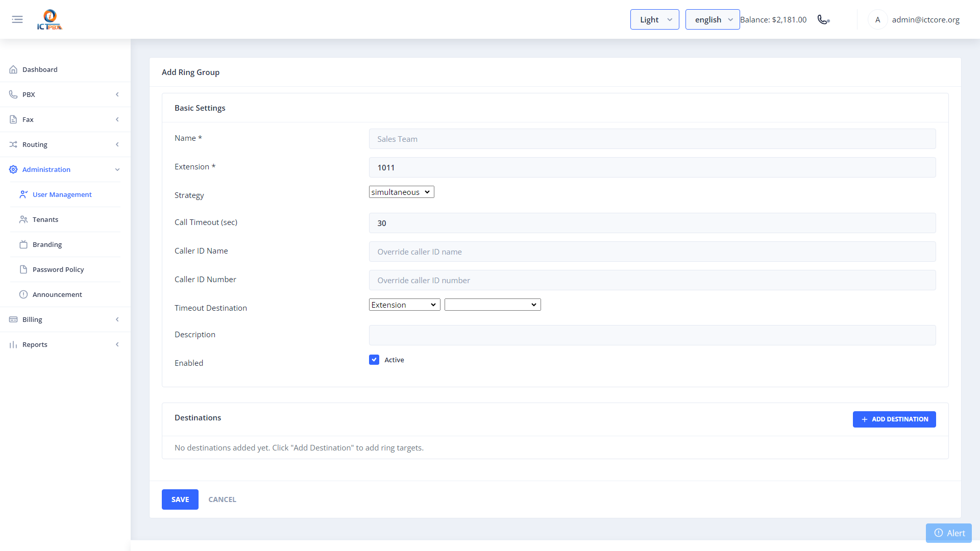Expand the Routing menu chevron
Image resolution: width=980 pixels, height=551 pixels.
point(117,144)
